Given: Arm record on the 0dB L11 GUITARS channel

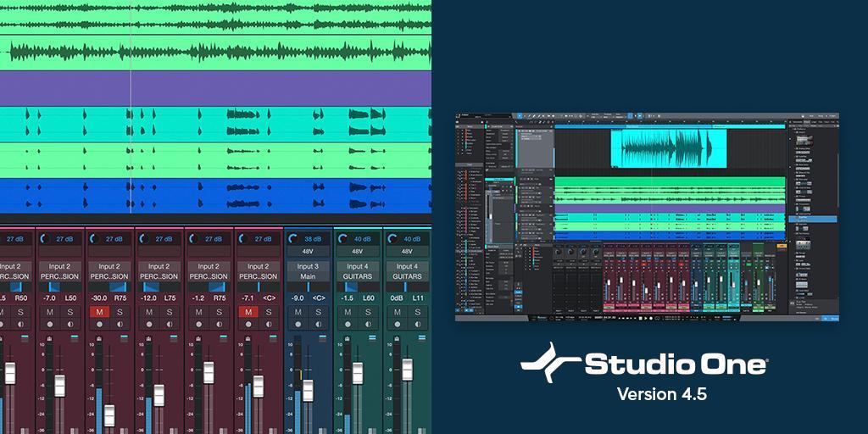Looking at the screenshot, I should coord(398,325).
